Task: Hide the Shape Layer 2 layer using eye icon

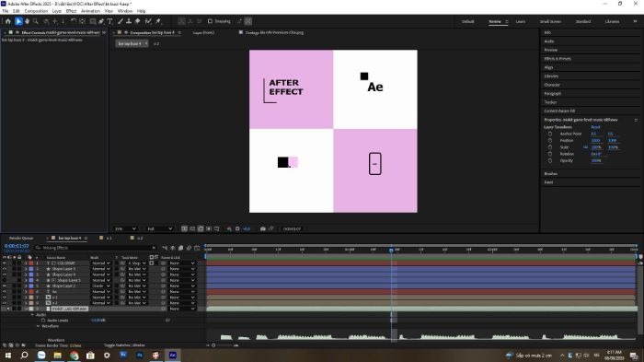Action: click(5, 286)
